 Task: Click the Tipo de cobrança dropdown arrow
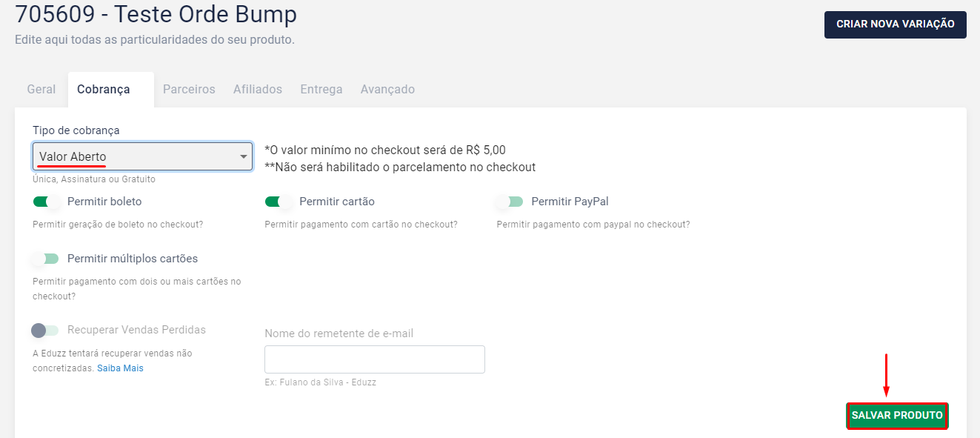[244, 157]
